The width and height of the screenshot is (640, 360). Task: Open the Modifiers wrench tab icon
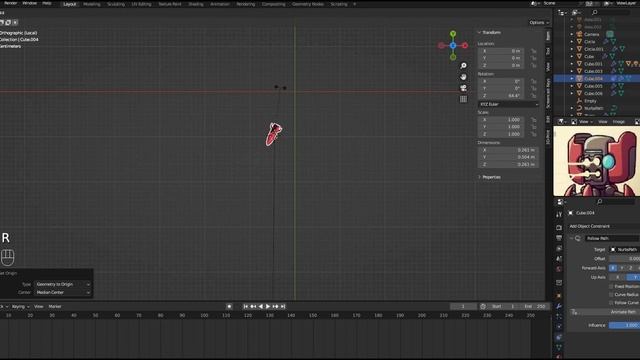(x=559, y=306)
